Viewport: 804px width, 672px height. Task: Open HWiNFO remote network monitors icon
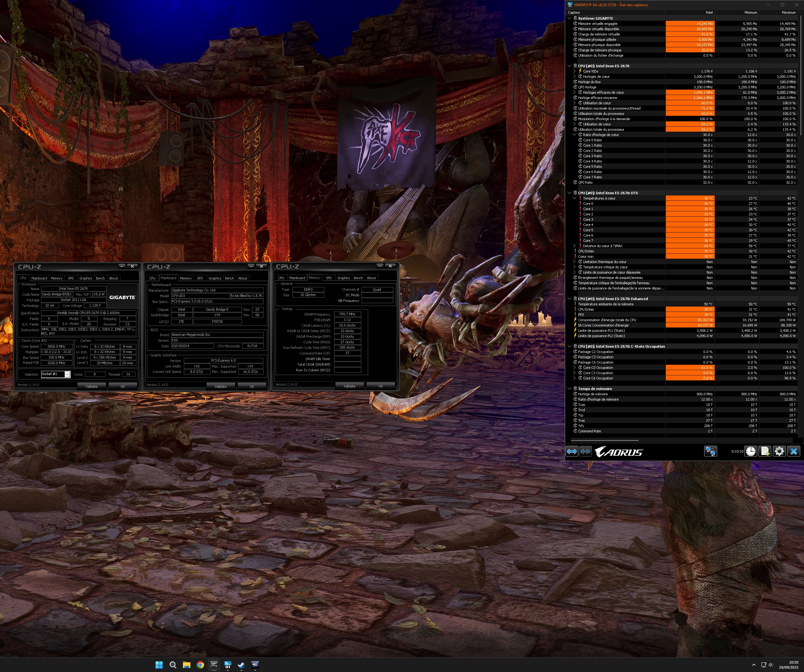710,451
